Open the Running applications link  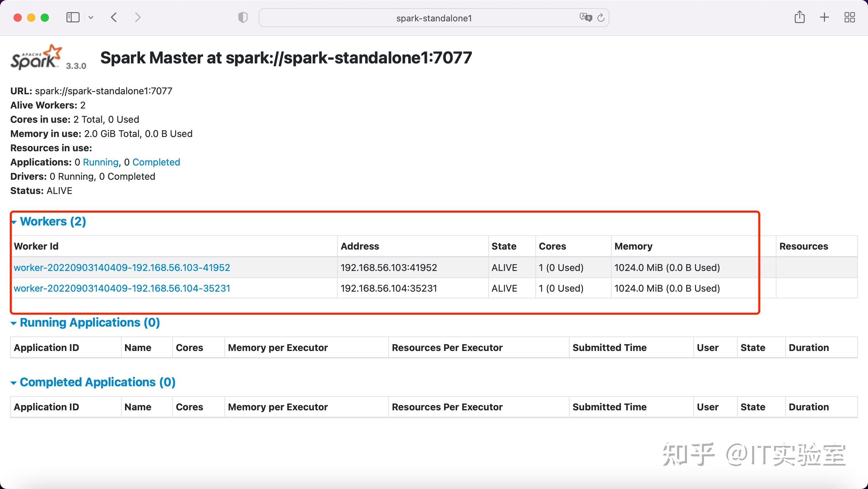point(101,162)
